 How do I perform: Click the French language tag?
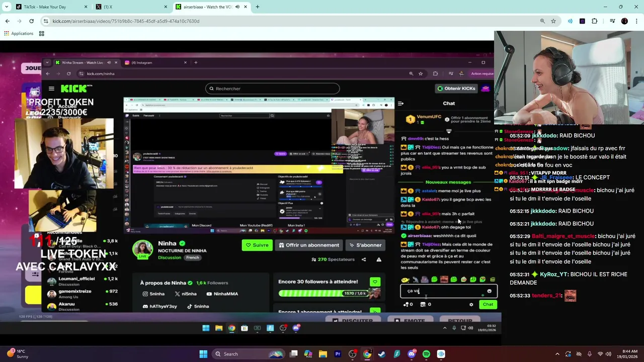(193, 257)
